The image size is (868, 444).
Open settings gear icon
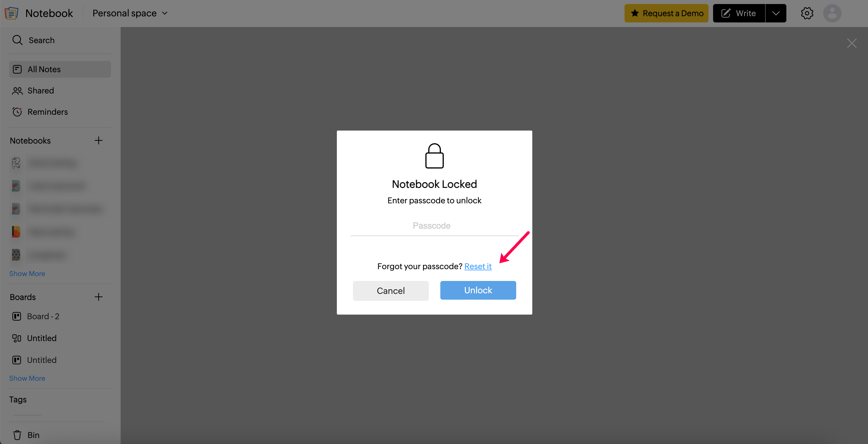807,13
